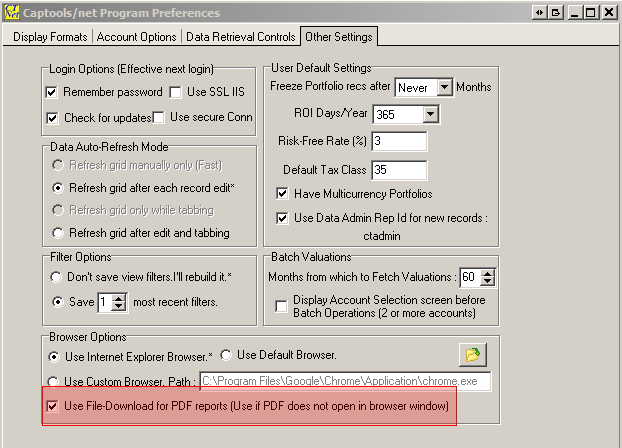Viewport: 622px width, 448px height.
Task: Close the Program Preferences window
Action: 609,12
